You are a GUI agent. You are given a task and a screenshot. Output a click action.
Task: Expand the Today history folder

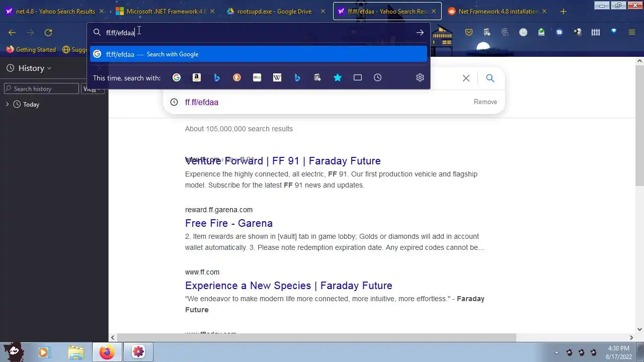[7, 105]
